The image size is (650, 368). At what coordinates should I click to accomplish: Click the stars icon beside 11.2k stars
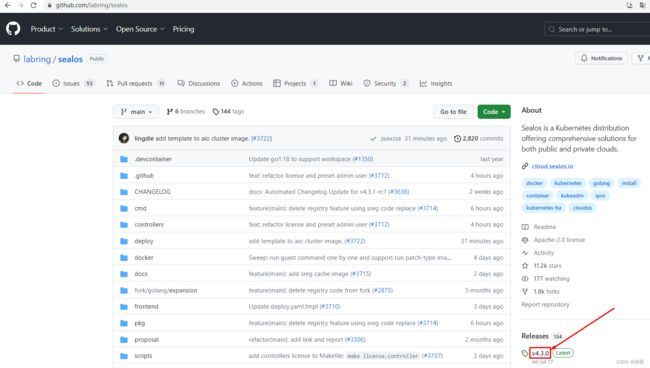point(525,266)
